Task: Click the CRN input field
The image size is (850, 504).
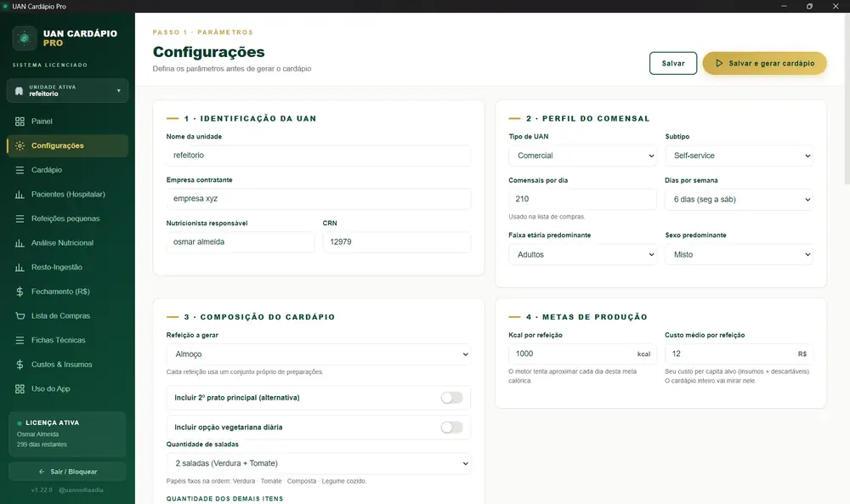Action: [x=397, y=242]
